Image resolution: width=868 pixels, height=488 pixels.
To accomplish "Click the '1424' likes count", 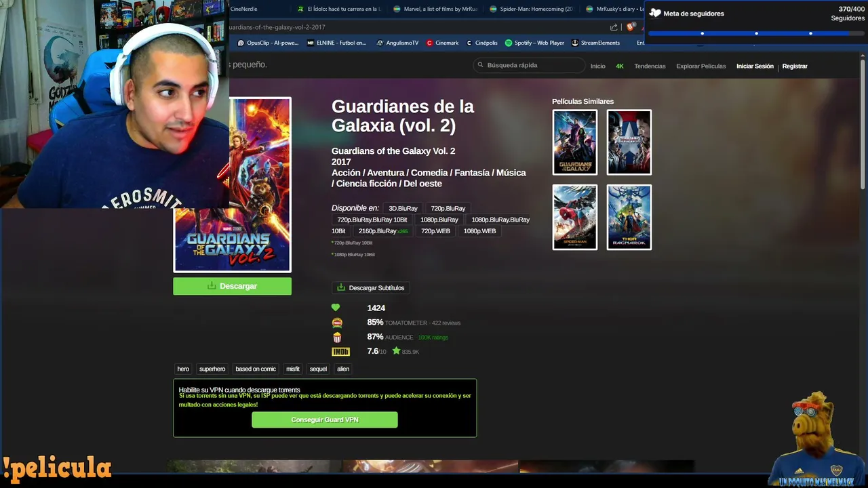I will click(376, 308).
